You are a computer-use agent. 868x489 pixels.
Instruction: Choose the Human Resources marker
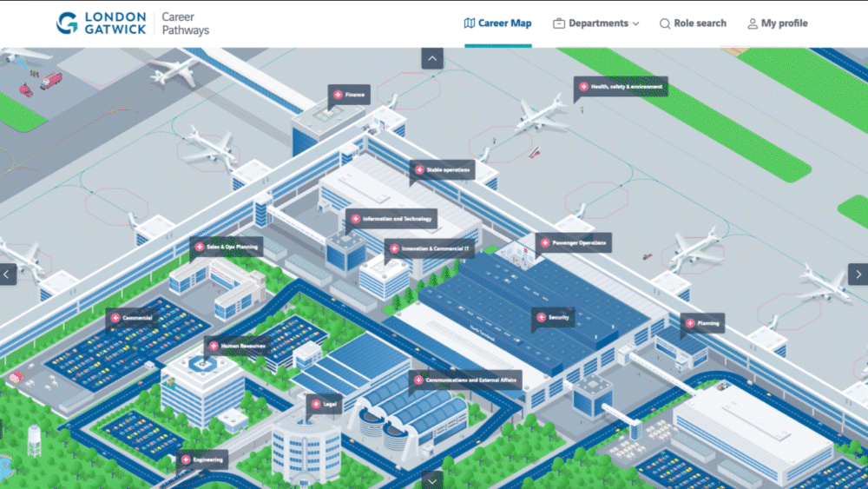[237, 346]
